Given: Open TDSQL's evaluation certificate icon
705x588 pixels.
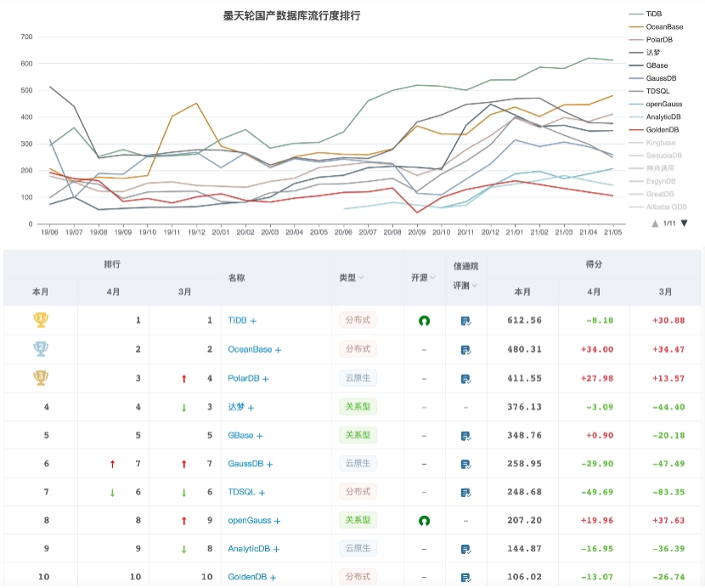Looking at the screenshot, I should pos(465,493).
